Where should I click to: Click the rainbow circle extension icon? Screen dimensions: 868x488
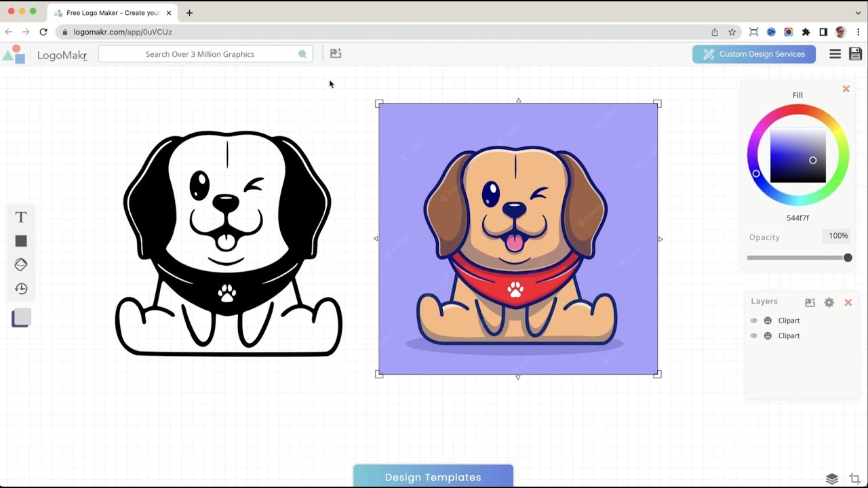(x=788, y=32)
